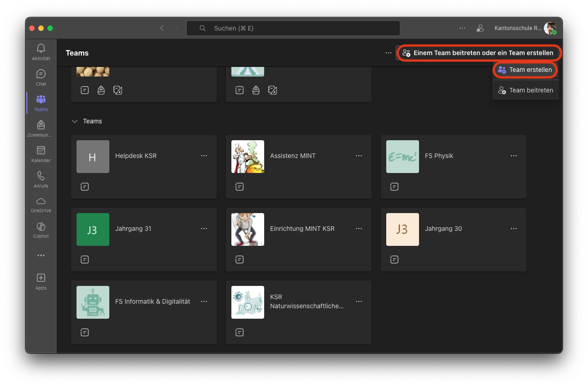Click the FS Informatik & Digitalität name

153,301
